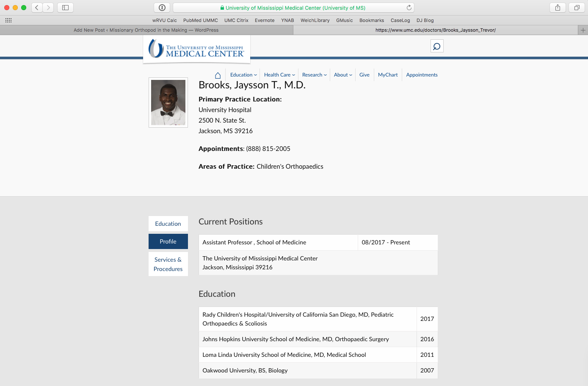Viewport: 588px width, 386px height.
Task: Click the Assistant Professor, School of Medicine cell
Action: tap(278, 242)
